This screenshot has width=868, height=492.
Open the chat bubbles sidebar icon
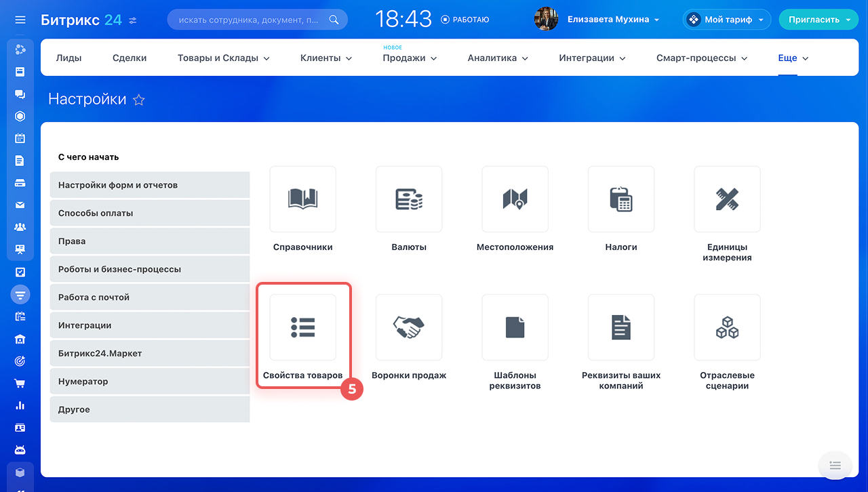(20, 94)
